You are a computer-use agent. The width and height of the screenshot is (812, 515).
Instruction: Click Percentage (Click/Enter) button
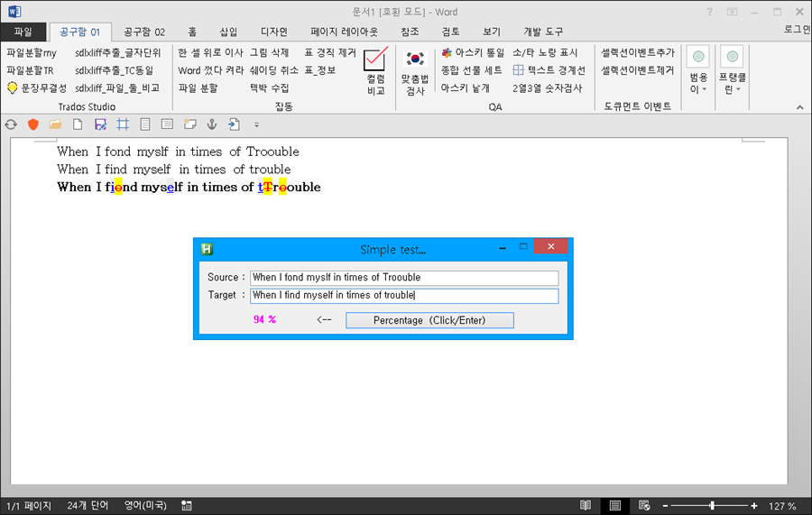click(x=429, y=320)
